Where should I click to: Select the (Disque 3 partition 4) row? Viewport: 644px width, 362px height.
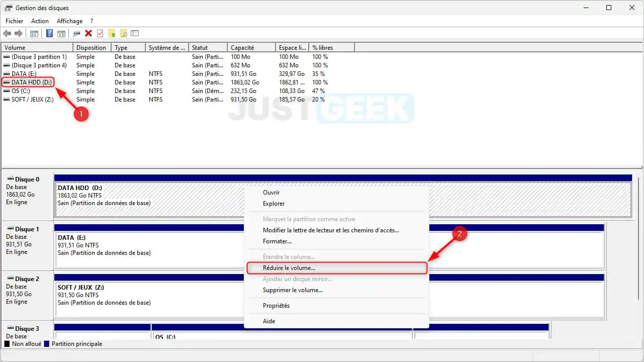pyautogui.click(x=178, y=65)
